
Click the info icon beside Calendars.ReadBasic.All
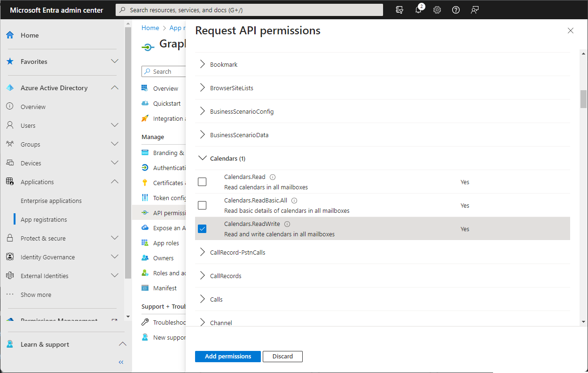[294, 201]
